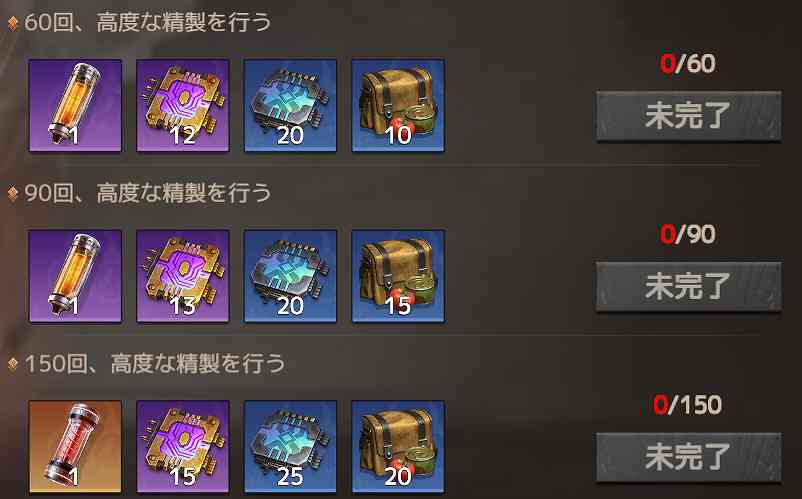Select the 150回、高度な精製を行う task title
Viewport: 802px width, 499px height.
[155, 364]
